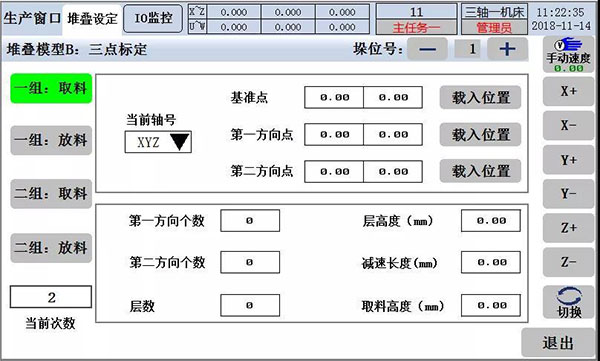Edit 层数 field

click(x=250, y=305)
